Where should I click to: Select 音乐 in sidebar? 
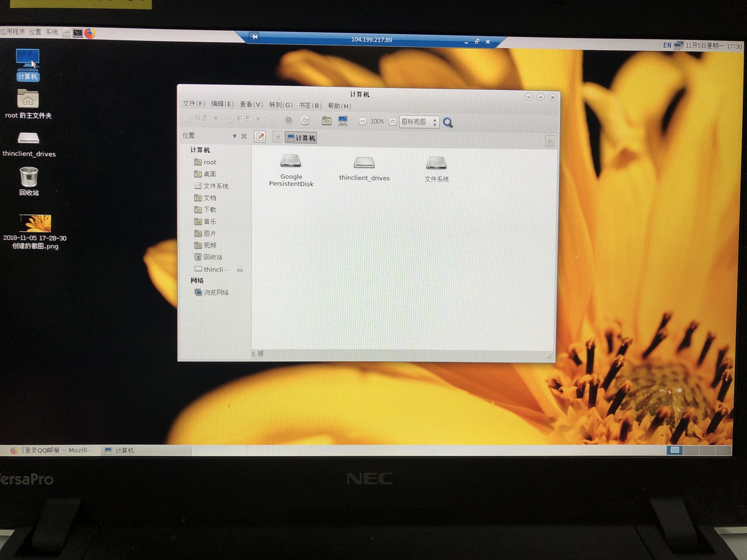205,221
